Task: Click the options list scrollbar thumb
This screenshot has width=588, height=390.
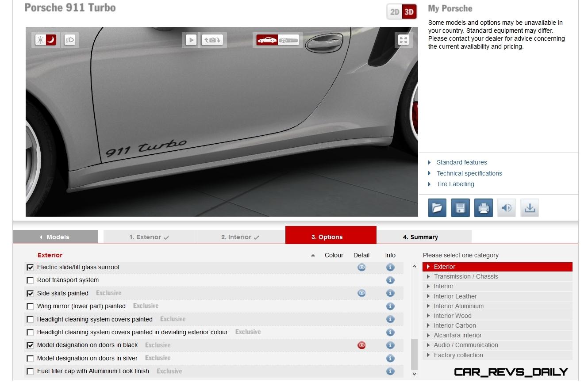Action: click(414, 355)
